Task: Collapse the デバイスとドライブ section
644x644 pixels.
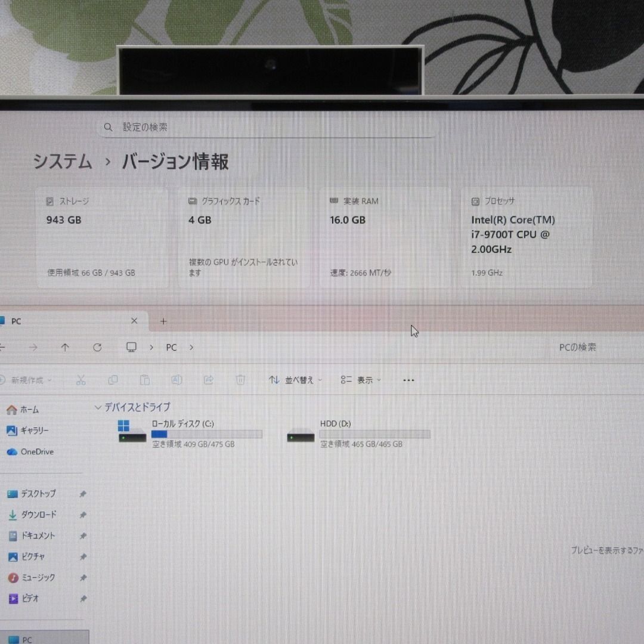Action: point(97,407)
